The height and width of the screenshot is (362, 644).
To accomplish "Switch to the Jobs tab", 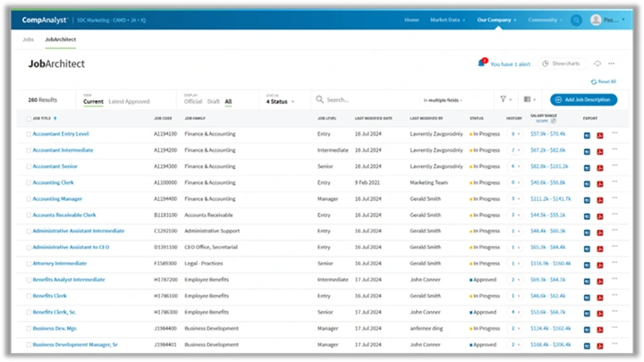I will tap(28, 39).
